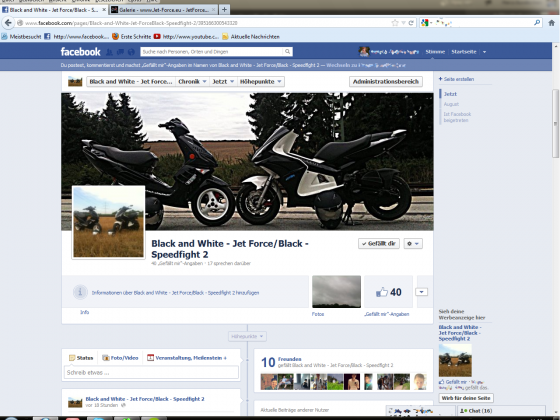Open Aktuelle Nachrichten bookmark folder

point(251,36)
